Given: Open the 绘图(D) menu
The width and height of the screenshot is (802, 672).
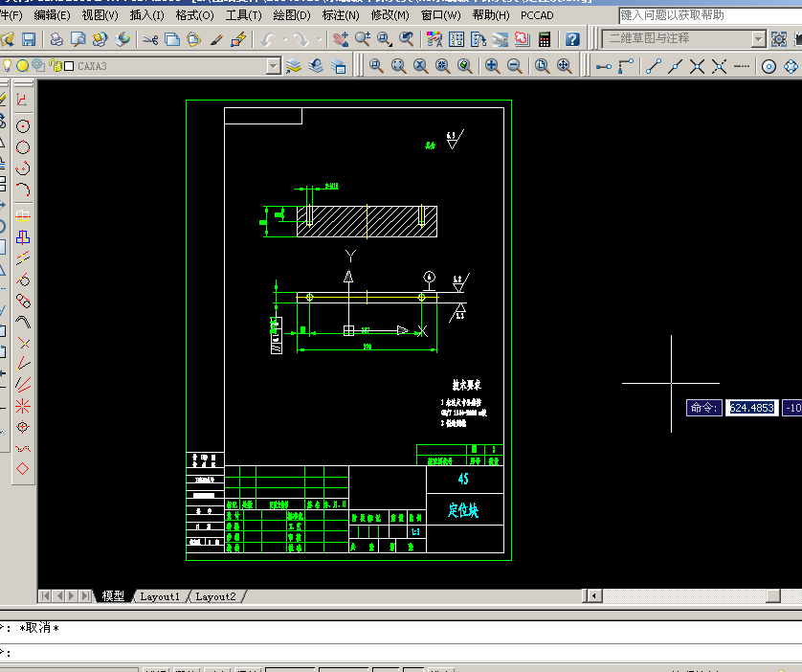Looking at the screenshot, I should pos(292,15).
